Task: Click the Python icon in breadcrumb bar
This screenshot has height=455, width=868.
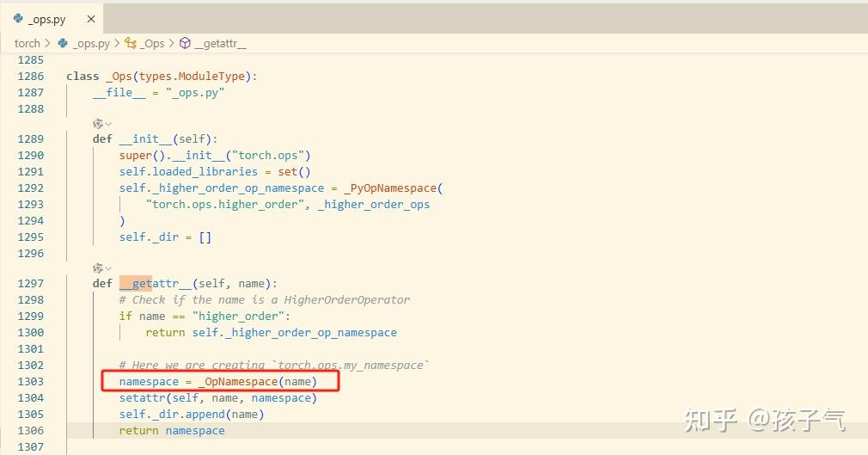Action: [x=63, y=43]
